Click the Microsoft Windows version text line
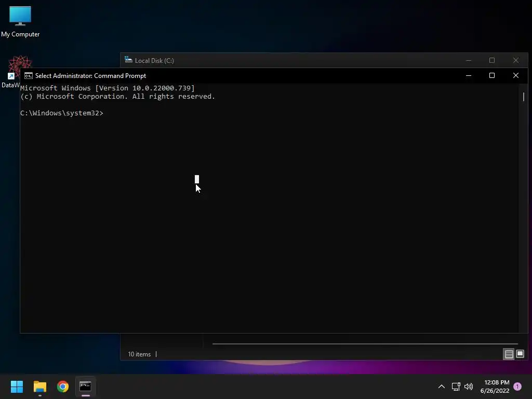This screenshot has width=532, height=399. pyautogui.click(x=108, y=88)
